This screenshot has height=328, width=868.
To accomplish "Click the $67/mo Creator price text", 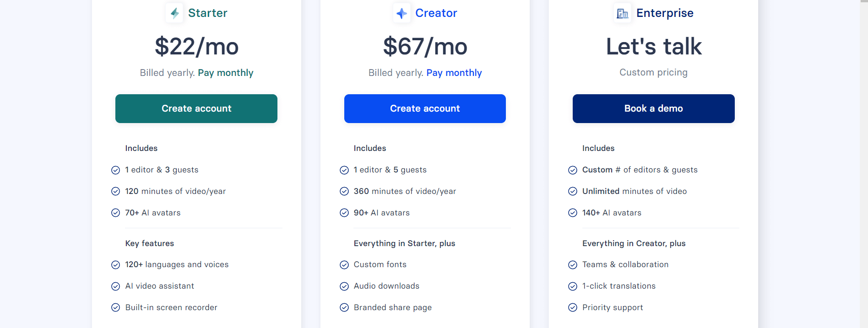I will (425, 46).
